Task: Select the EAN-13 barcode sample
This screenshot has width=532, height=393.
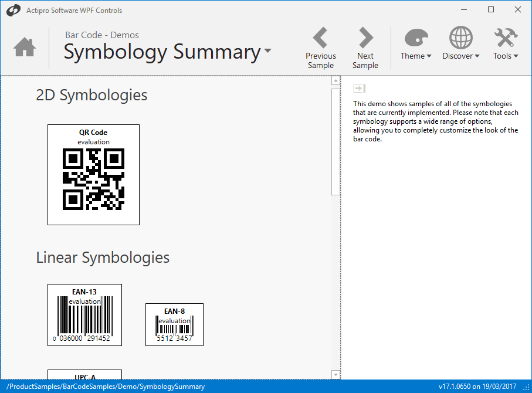Action: [x=84, y=315]
